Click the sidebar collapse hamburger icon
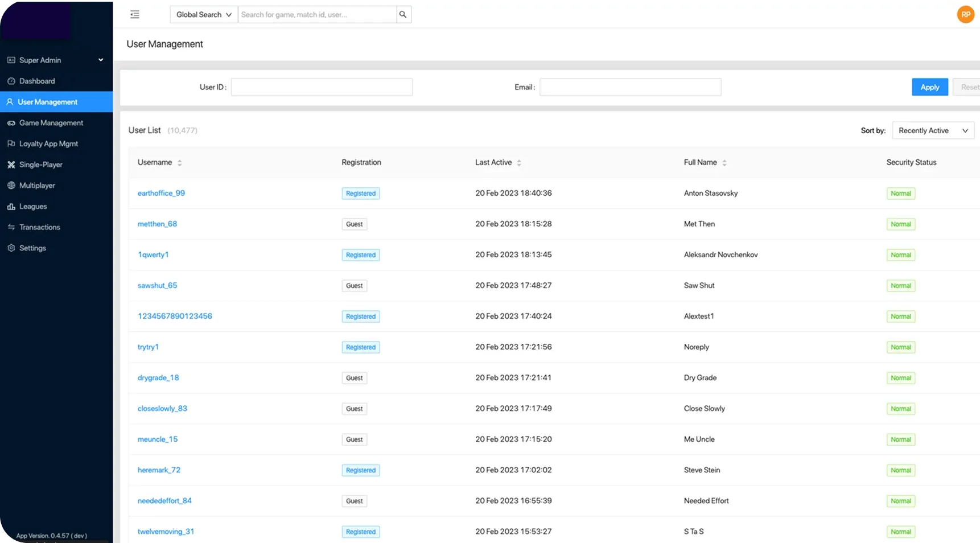The width and height of the screenshot is (980, 543). click(135, 14)
